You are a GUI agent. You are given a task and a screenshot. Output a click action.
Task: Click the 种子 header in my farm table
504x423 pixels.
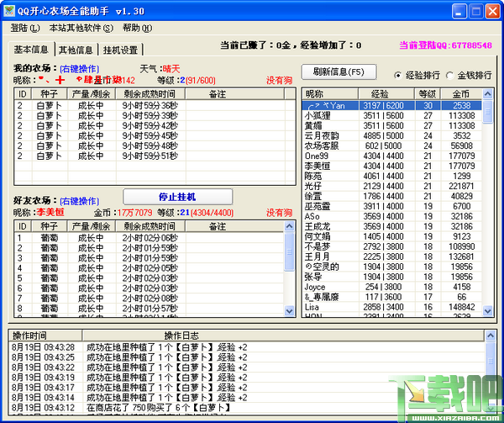coord(50,94)
